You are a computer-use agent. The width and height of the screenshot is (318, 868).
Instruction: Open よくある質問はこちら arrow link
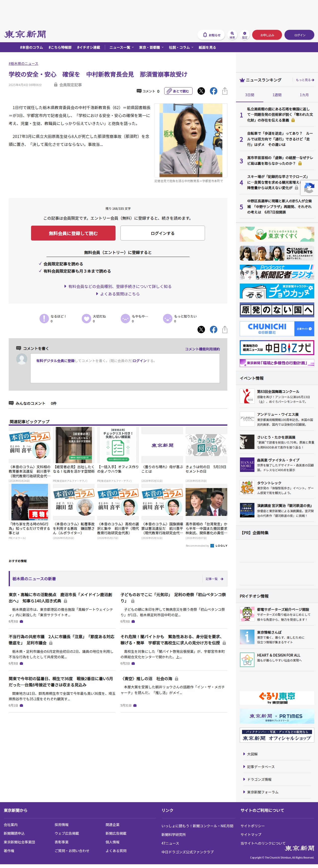(118, 294)
